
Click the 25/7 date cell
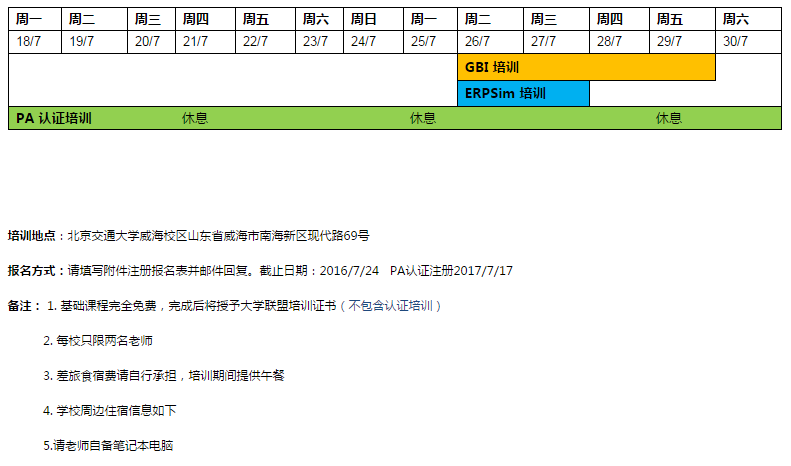430,42
